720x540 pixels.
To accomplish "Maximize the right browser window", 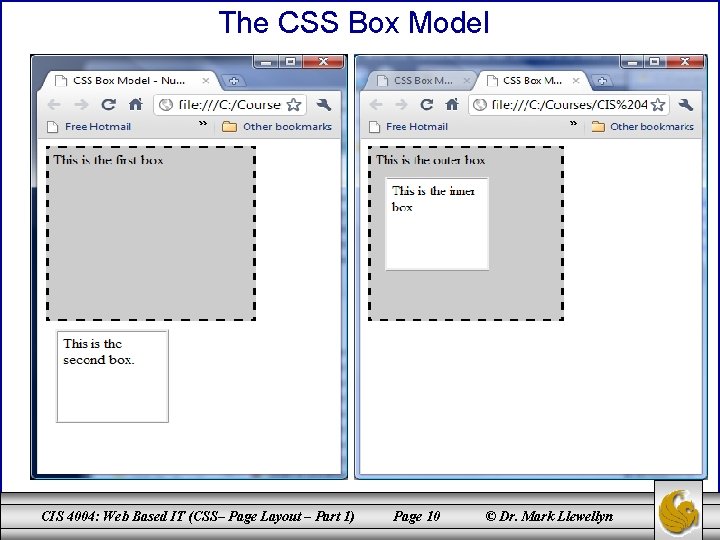I will 655,62.
